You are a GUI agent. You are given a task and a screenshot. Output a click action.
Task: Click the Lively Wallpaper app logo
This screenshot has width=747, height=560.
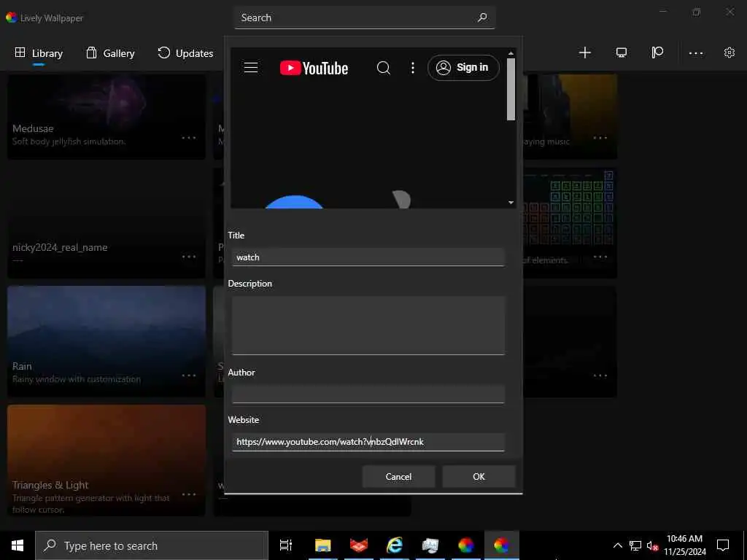(x=12, y=17)
